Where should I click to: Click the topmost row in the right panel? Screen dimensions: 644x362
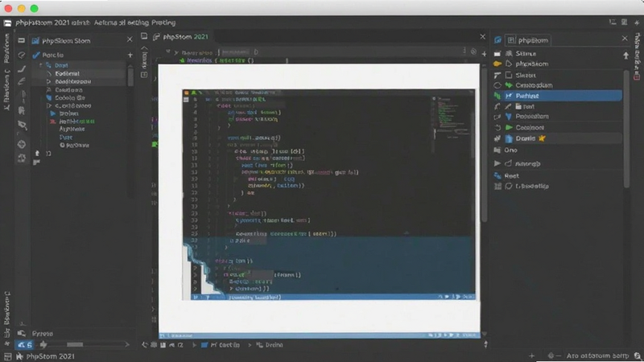point(556,54)
